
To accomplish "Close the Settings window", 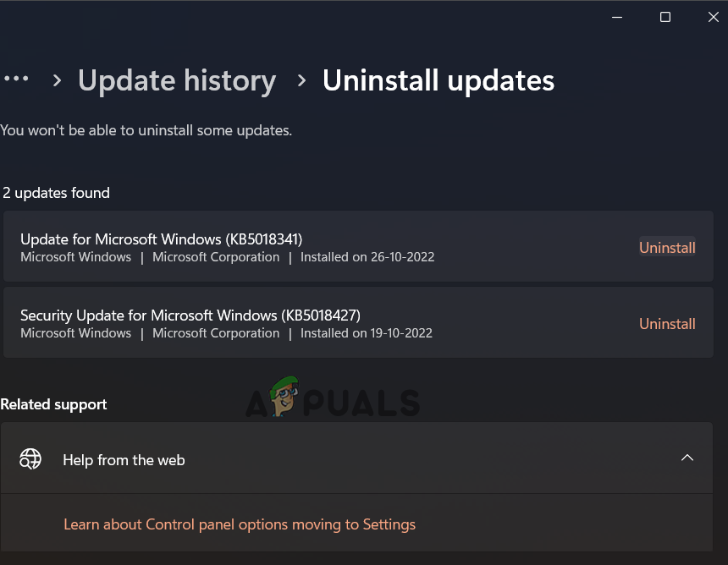I will click(x=714, y=17).
